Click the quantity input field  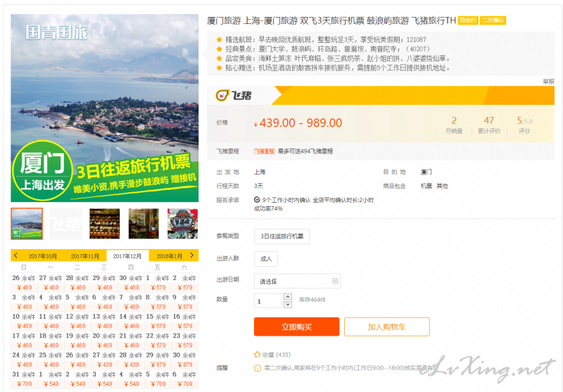tap(268, 301)
